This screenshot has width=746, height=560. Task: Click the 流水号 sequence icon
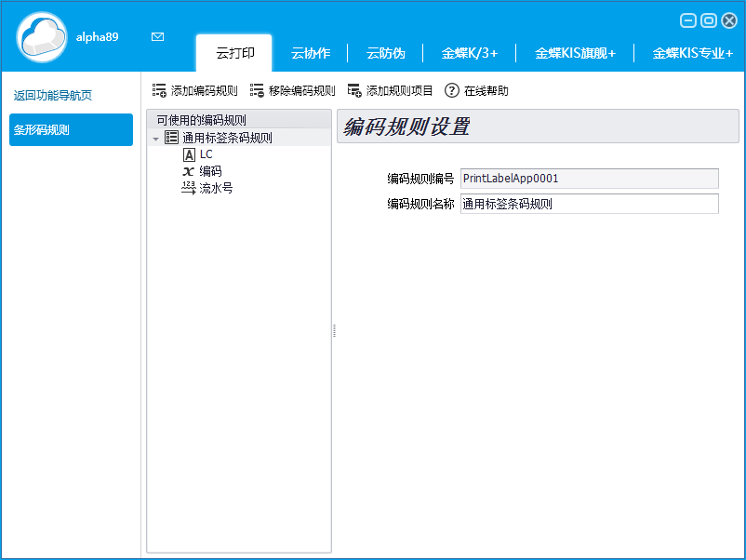click(189, 188)
